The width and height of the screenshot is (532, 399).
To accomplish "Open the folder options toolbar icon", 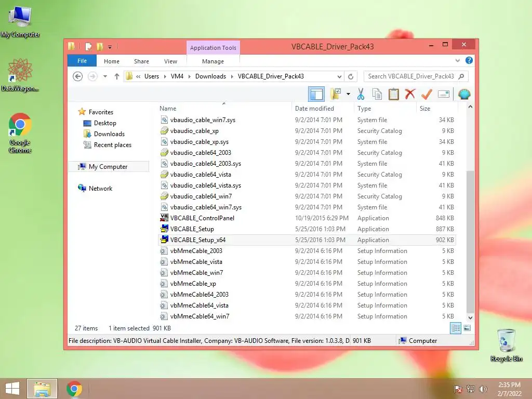I will tap(336, 94).
